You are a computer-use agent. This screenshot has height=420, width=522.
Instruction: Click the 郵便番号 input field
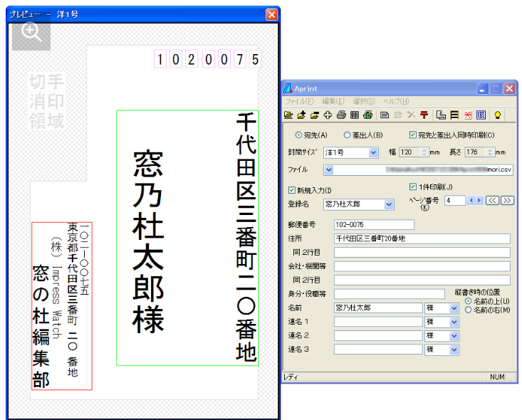click(x=374, y=225)
